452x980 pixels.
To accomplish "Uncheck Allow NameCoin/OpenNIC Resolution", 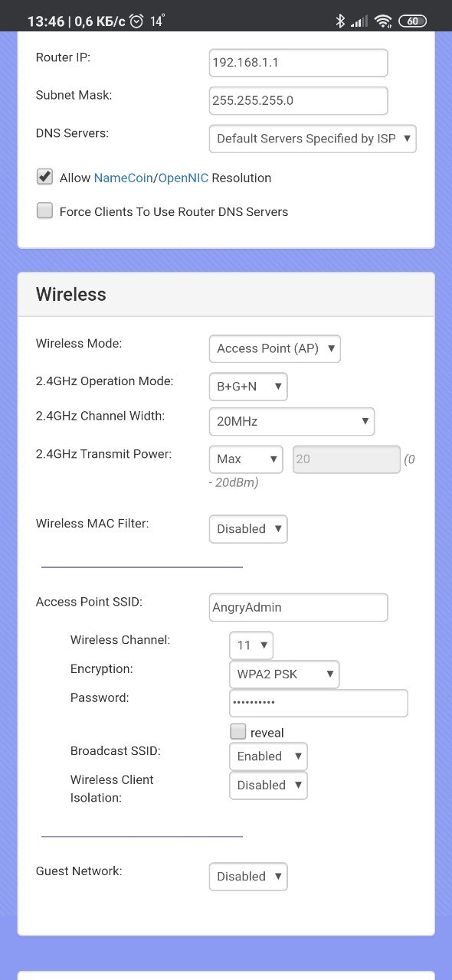I will pyautogui.click(x=44, y=177).
